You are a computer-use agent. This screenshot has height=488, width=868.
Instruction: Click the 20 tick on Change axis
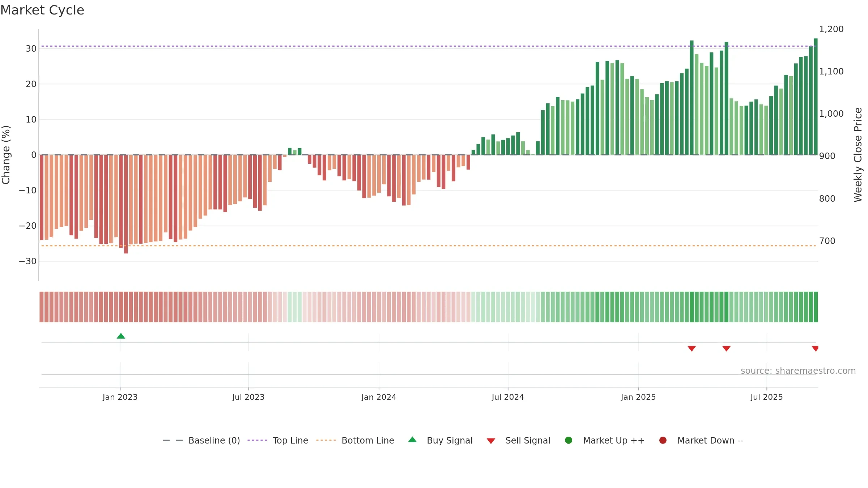pyautogui.click(x=31, y=84)
